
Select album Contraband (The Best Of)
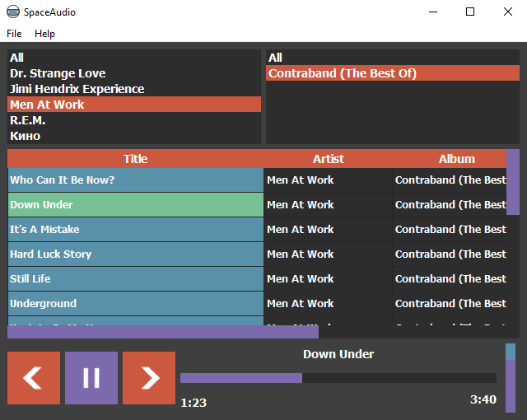click(x=393, y=73)
